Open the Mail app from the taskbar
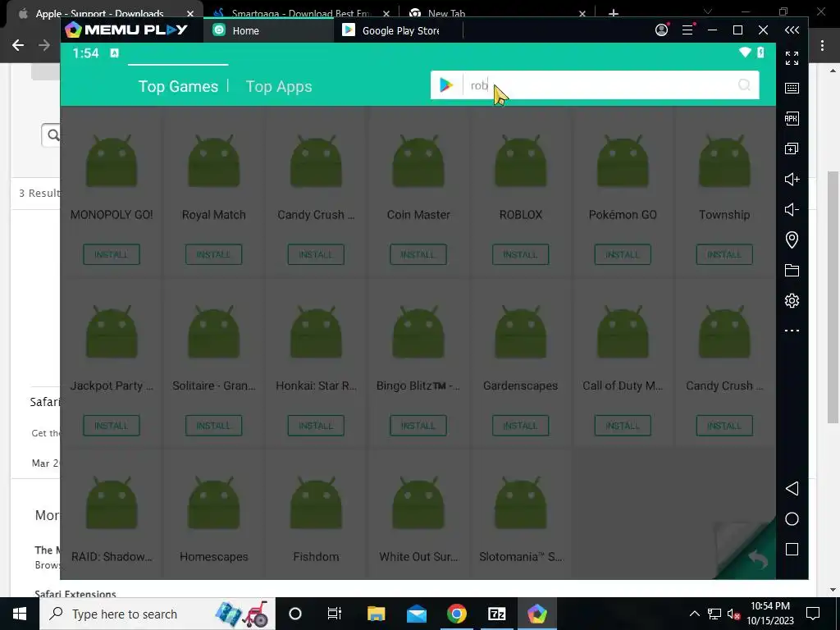Viewport: 840px width, 630px height. 416,614
